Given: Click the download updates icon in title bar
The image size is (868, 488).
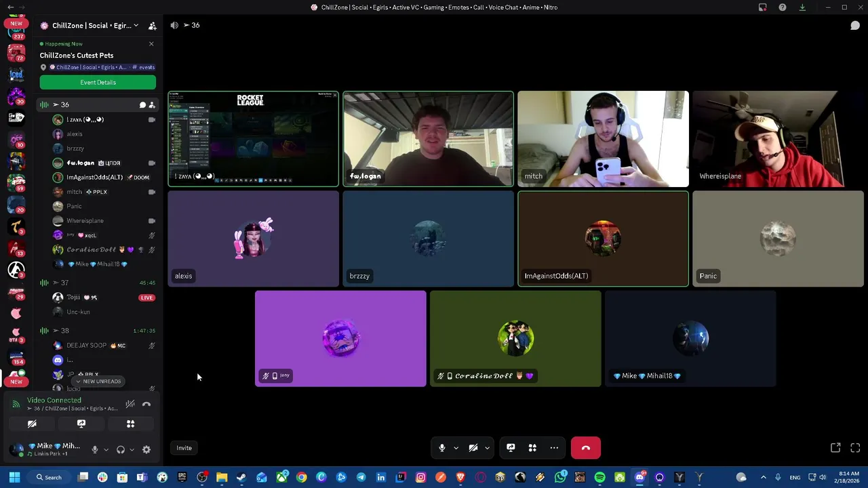Looking at the screenshot, I should pyautogui.click(x=802, y=7).
